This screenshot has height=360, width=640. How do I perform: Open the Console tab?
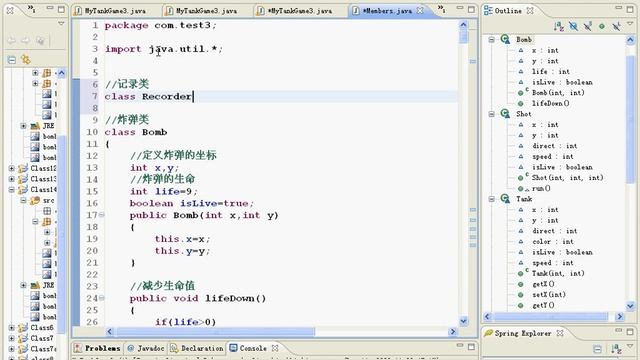[x=248, y=348]
